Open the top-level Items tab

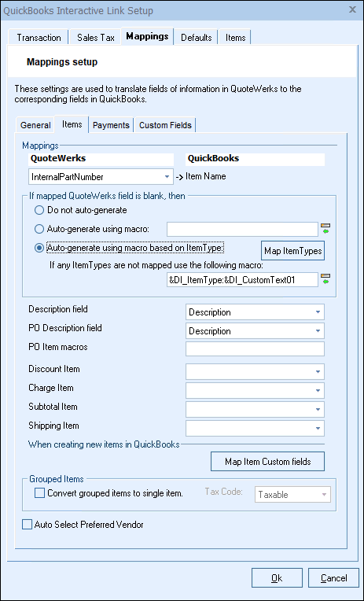click(x=235, y=38)
